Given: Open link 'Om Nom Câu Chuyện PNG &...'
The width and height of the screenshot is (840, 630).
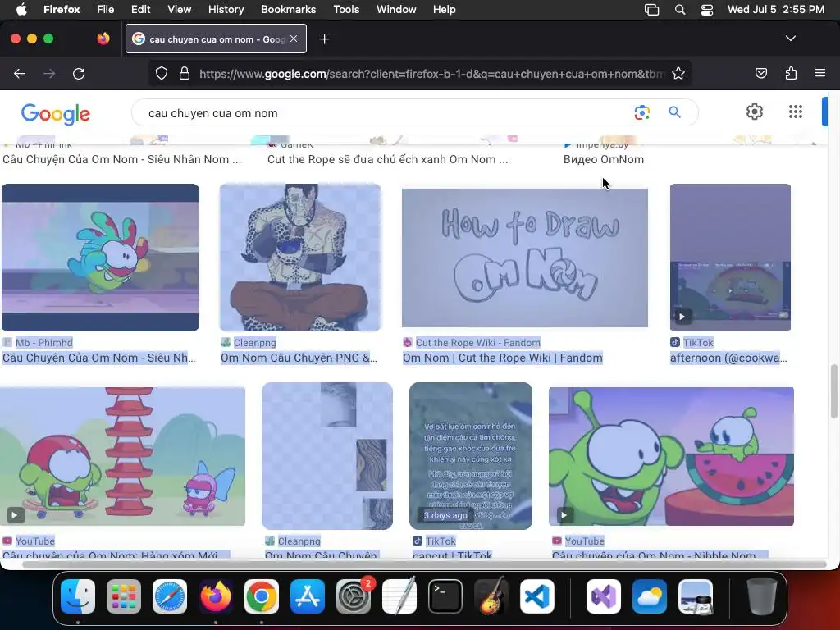Looking at the screenshot, I should [299, 358].
